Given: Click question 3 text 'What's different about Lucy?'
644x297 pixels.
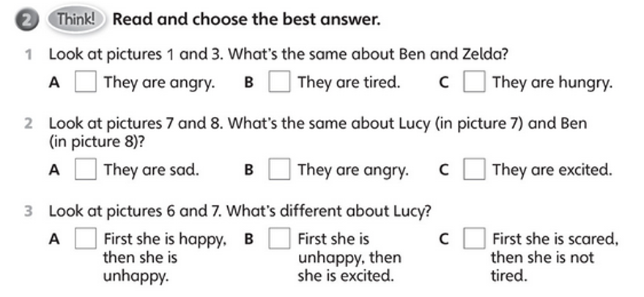Looking at the screenshot, I should 240,211.
